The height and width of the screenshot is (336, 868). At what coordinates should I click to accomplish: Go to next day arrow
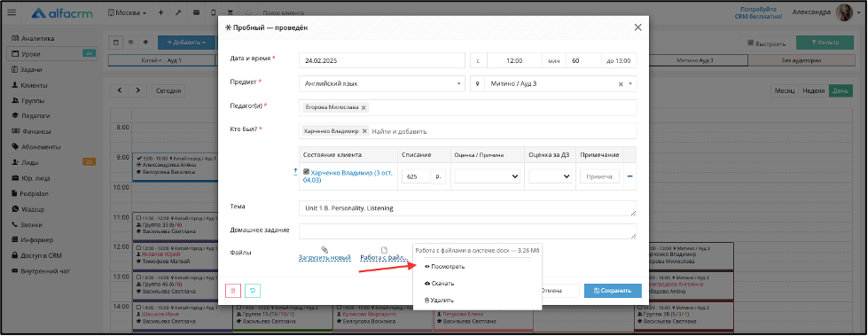pyautogui.click(x=138, y=90)
